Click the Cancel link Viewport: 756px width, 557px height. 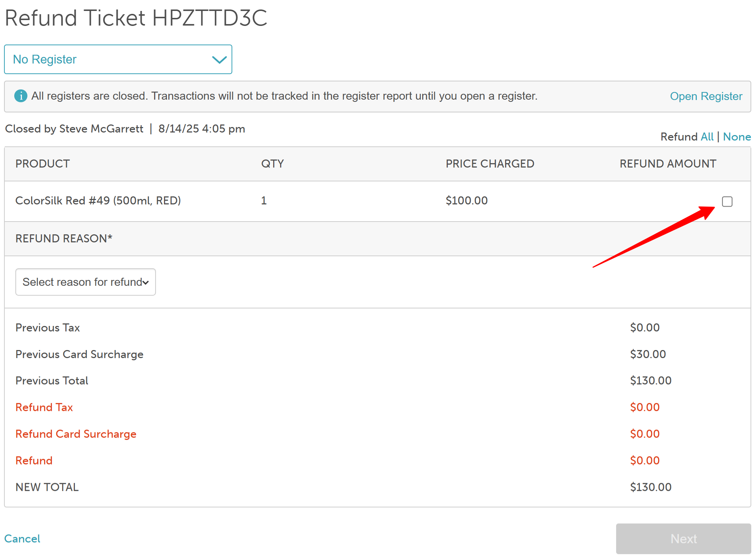click(x=22, y=538)
